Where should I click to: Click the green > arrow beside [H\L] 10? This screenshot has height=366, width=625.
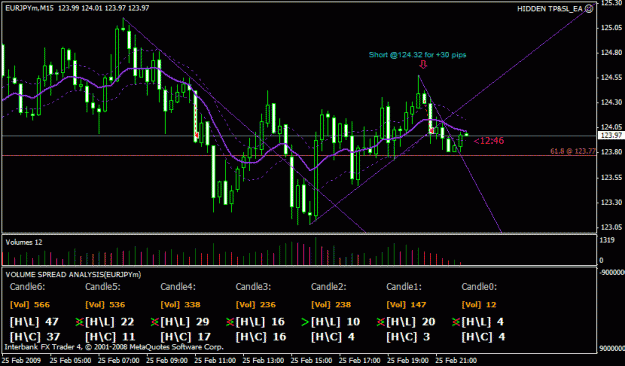tap(305, 322)
